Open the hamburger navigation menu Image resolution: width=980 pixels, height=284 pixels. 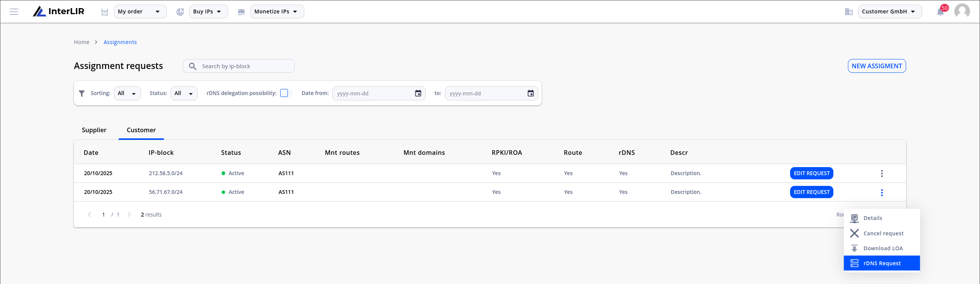coord(14,11)
